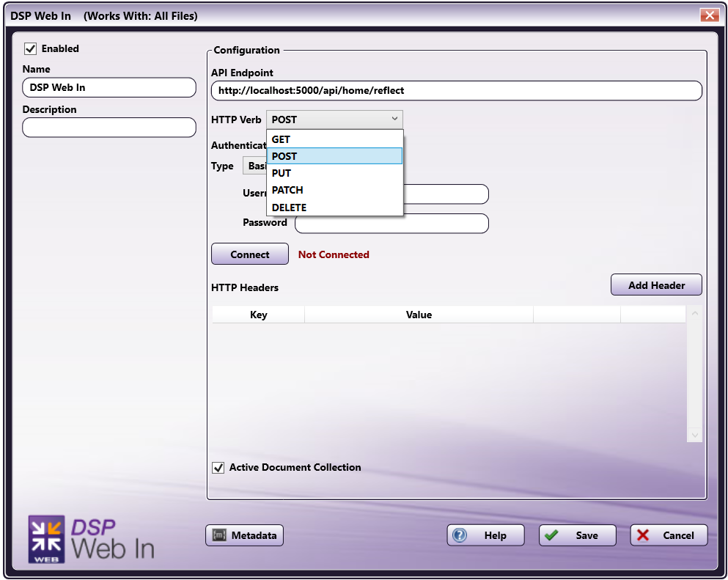Click the Username input field
Viewport: 728px width, 580px height.
(x=446, y=194)
